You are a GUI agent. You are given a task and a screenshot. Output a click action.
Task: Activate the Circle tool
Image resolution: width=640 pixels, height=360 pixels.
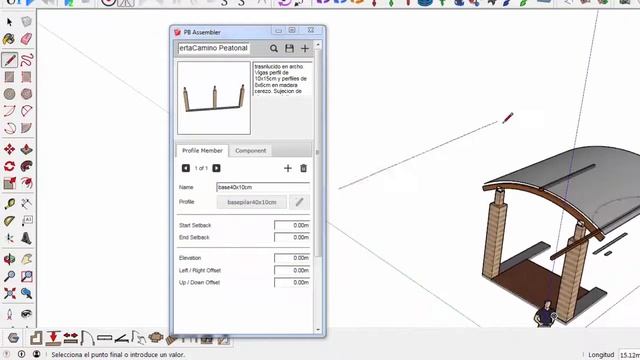(x=9, y=94)
